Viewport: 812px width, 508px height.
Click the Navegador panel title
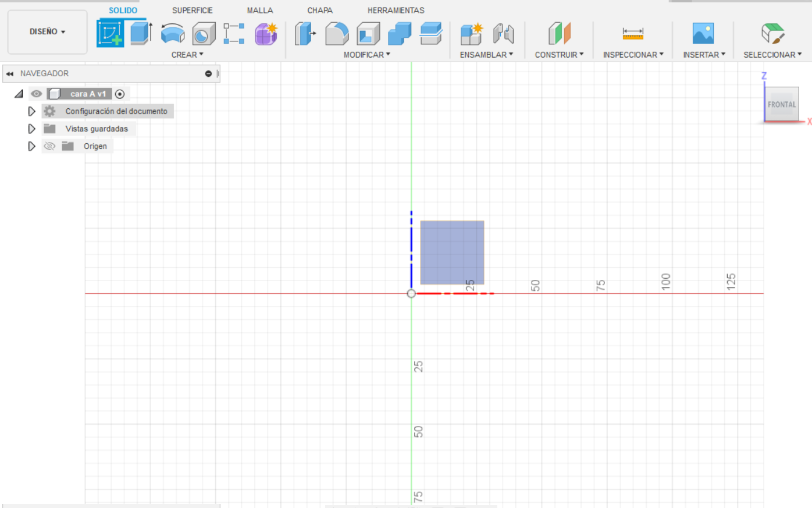(44, 74)
